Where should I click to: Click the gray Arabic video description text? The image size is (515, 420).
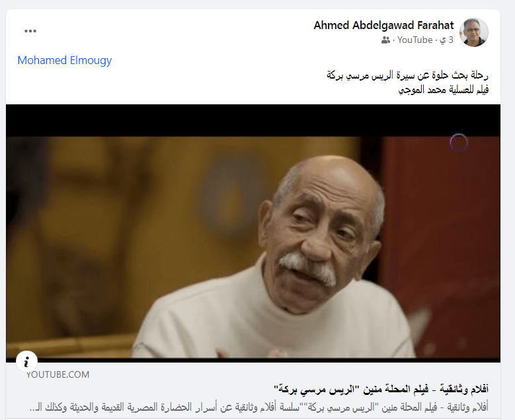coord(258,407)
